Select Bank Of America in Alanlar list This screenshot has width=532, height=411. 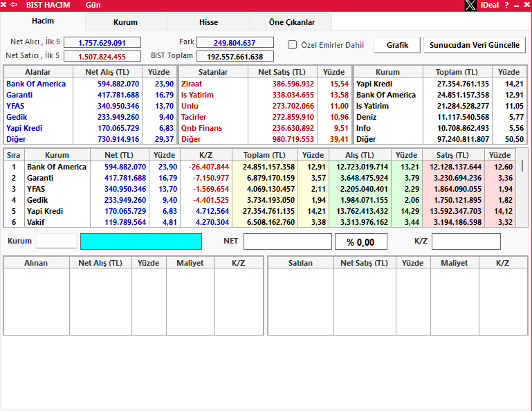tap(36, 84)
